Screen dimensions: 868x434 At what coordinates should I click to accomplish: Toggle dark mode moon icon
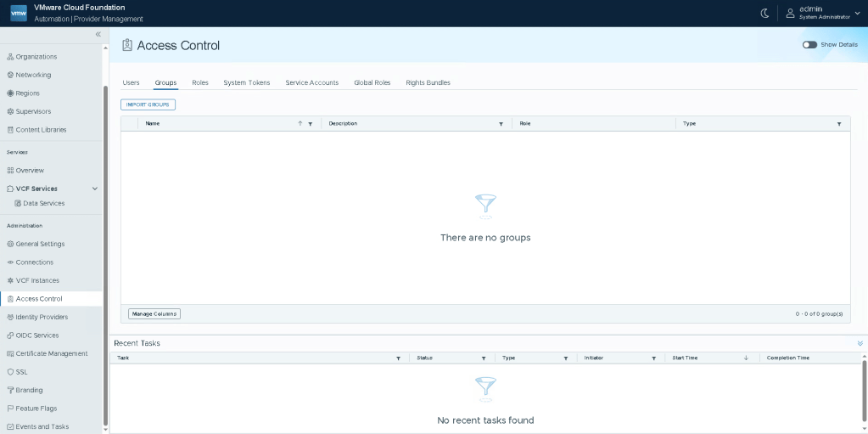764,13
